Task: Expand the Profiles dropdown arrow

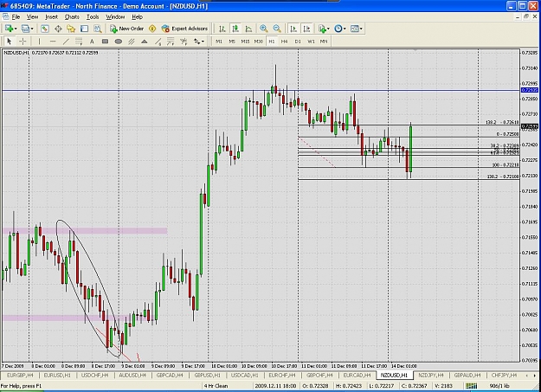Action: click(x=32, y=29)
